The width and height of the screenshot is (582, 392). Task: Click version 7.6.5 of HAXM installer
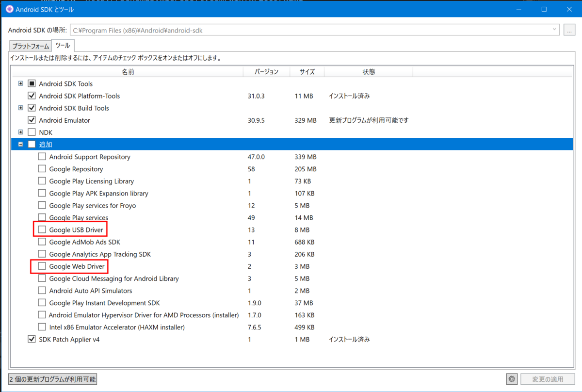point(254,327)
